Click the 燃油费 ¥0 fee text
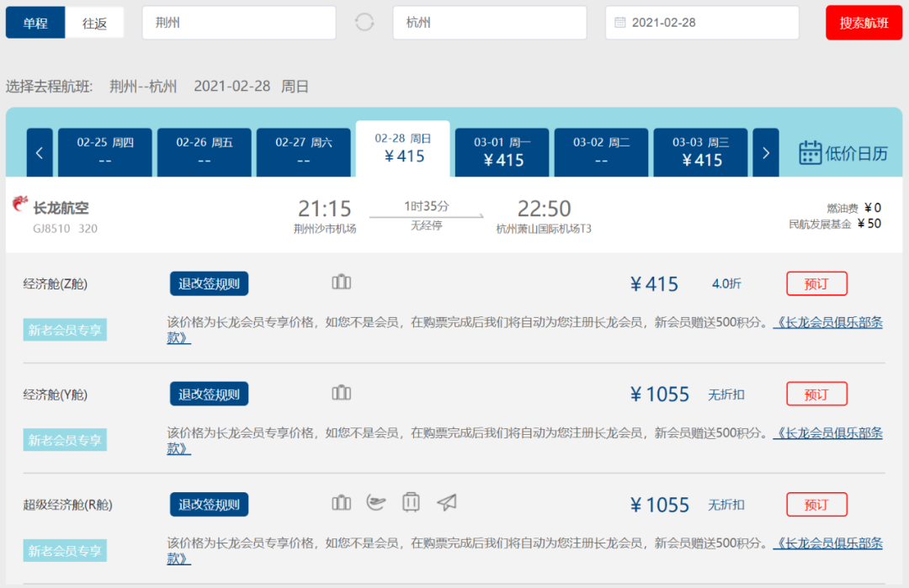909x588 pixels. tap(853, 208)
